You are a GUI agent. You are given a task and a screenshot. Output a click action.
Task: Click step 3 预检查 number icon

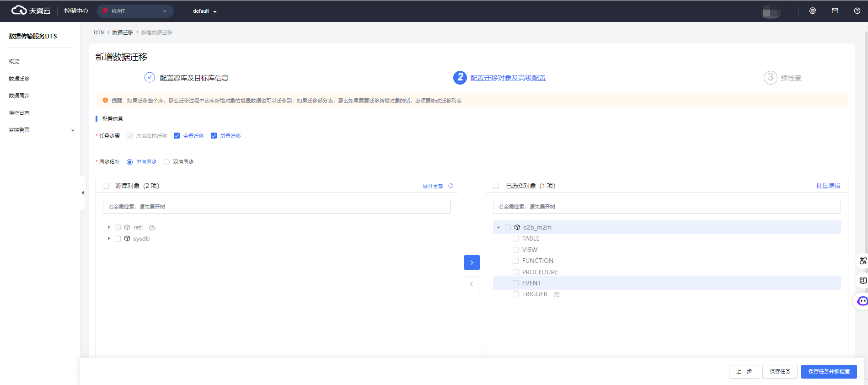tap(771, 77)
